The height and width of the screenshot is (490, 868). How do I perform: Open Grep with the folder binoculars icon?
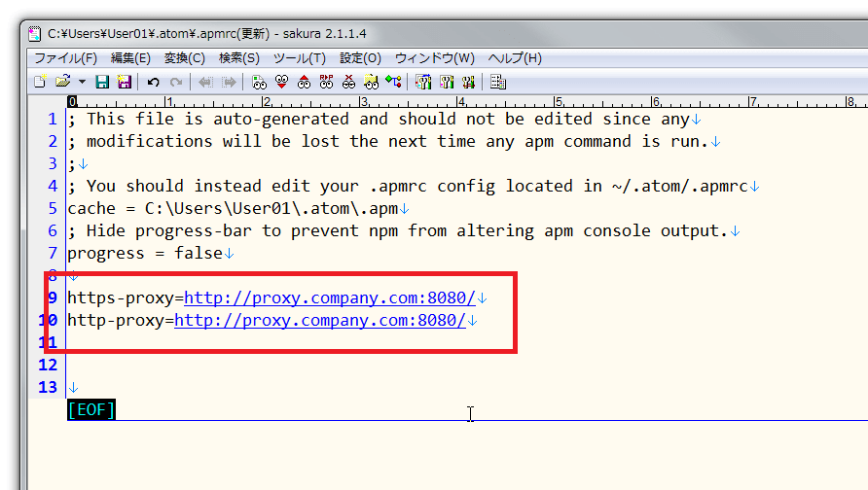point(371,83)
